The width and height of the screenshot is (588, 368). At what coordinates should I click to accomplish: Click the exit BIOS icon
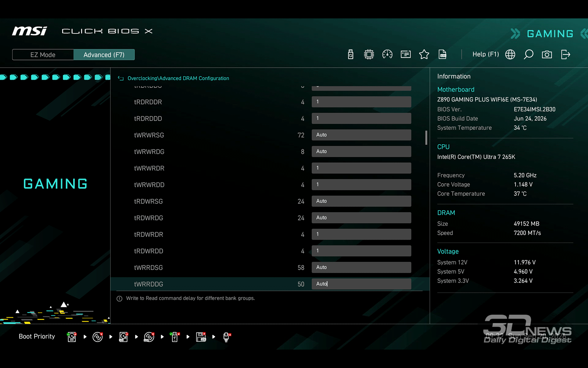click(566, 54)
